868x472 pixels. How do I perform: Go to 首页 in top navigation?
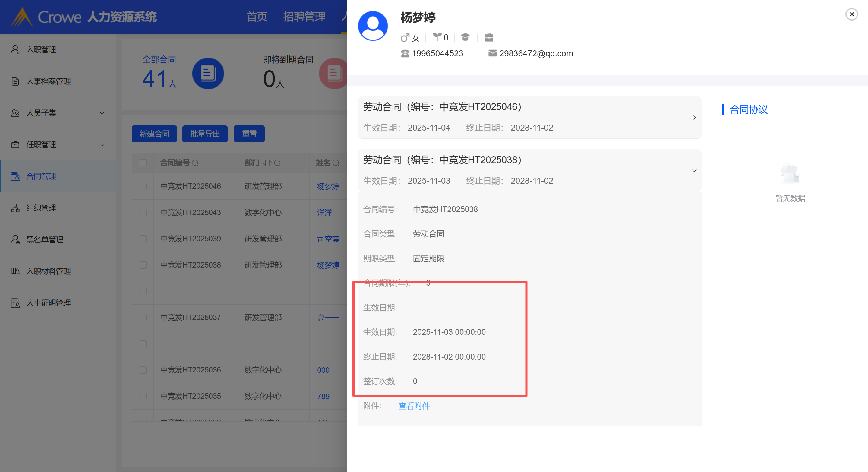coord(257,17)
